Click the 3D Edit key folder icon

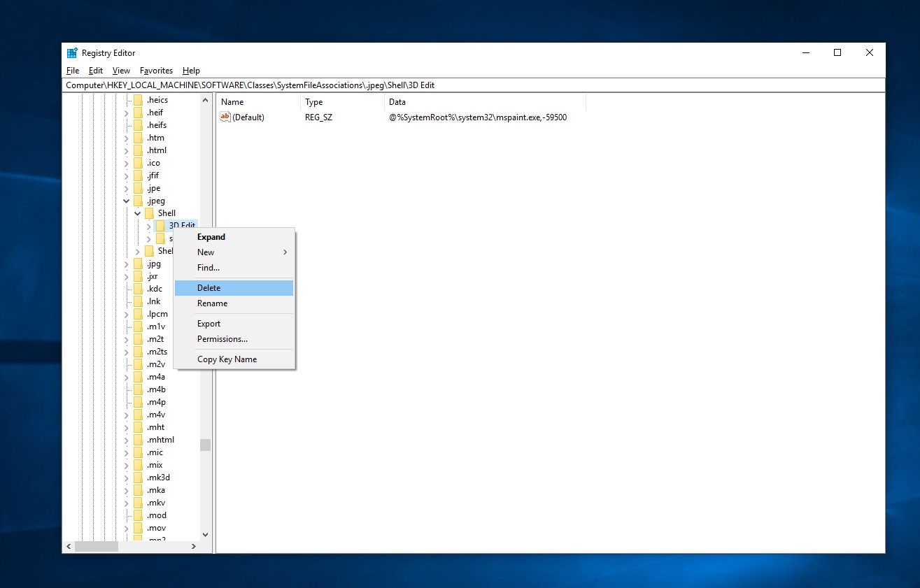(160, 226)
